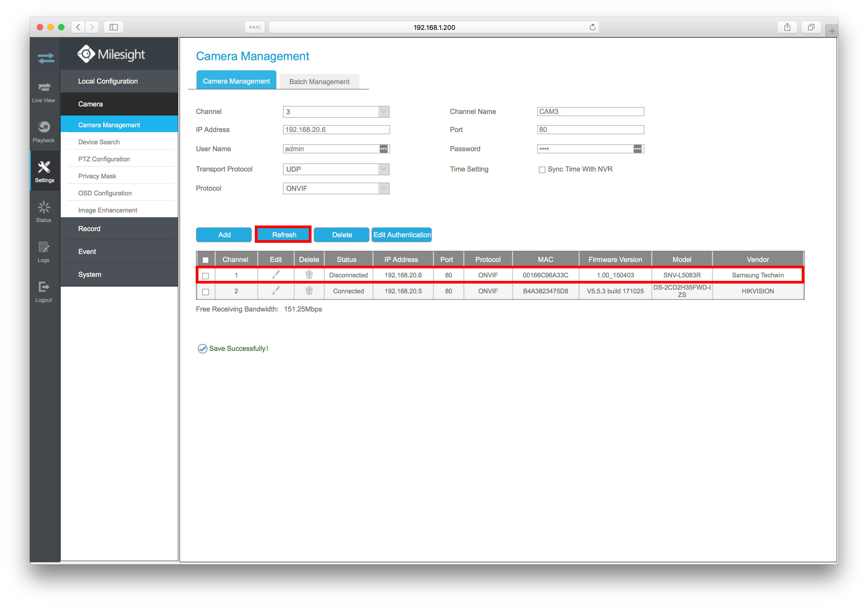Click the Logs icon in sidebar

click(43, 247)
